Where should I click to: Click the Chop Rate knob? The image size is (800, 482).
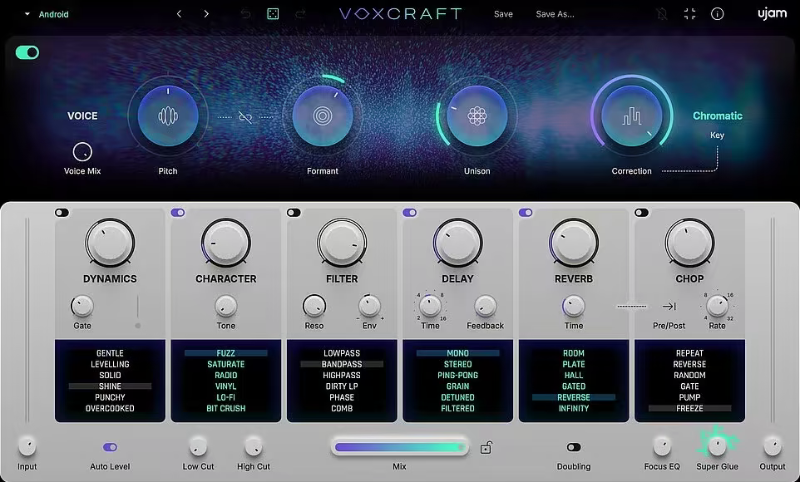click(x=717, y=307)
